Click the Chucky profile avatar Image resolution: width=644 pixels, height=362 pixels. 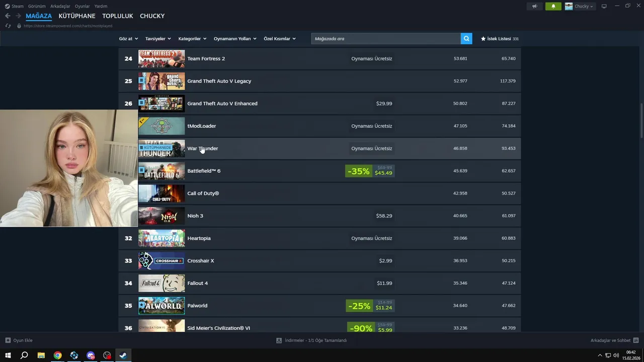[569, 6]
